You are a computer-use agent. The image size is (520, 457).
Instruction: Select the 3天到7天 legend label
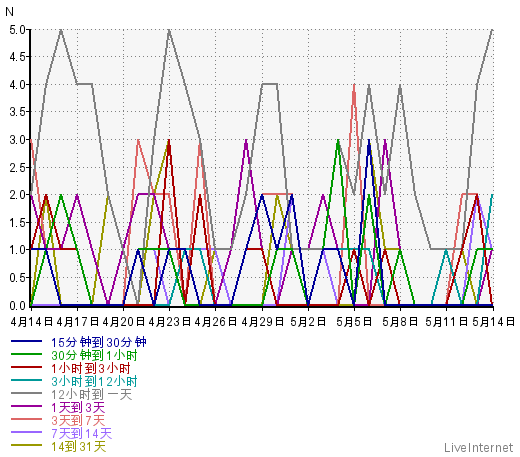(x=78, y=420)
